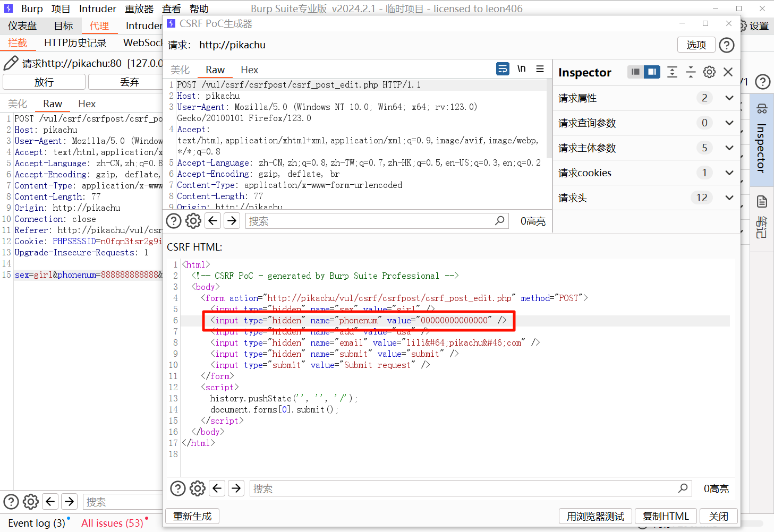The image size is (774, 532).
Task: Open help icon beside CSRF HTML search
Action: pyautogui.click(x=178, y=488)
